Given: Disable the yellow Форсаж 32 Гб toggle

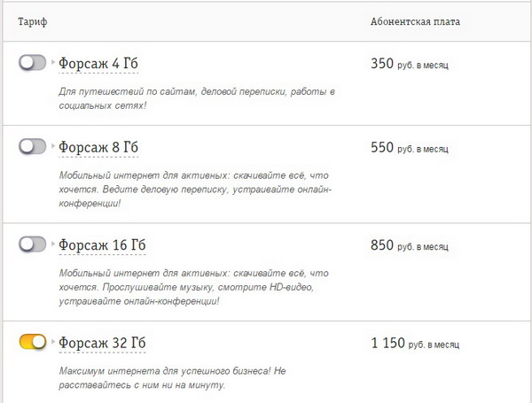Looking at the screenshot, I should 32,341.
